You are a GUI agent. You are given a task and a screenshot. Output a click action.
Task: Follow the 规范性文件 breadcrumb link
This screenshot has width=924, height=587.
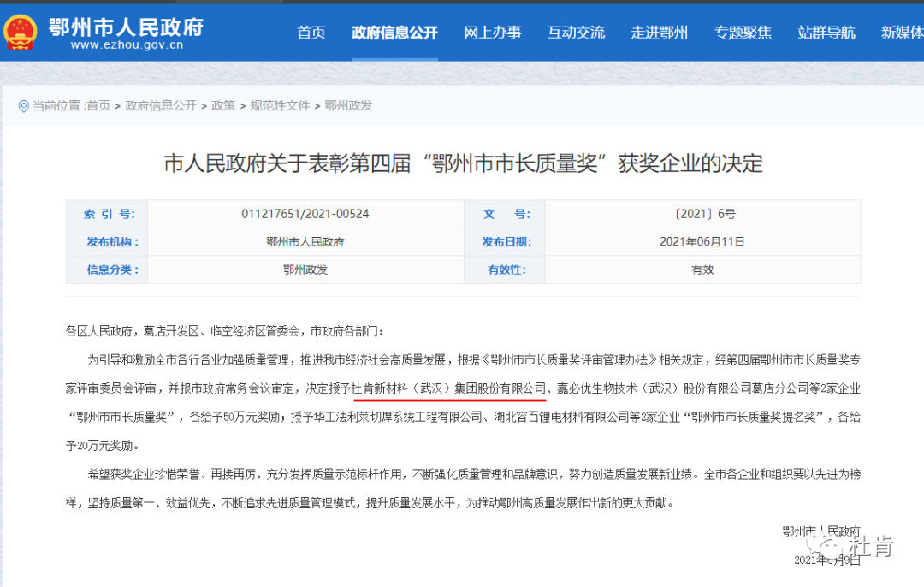coord(280,105)
